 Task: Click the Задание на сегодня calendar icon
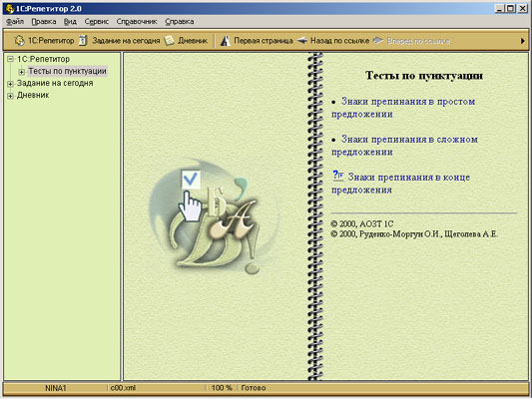(x=83, y=41)
